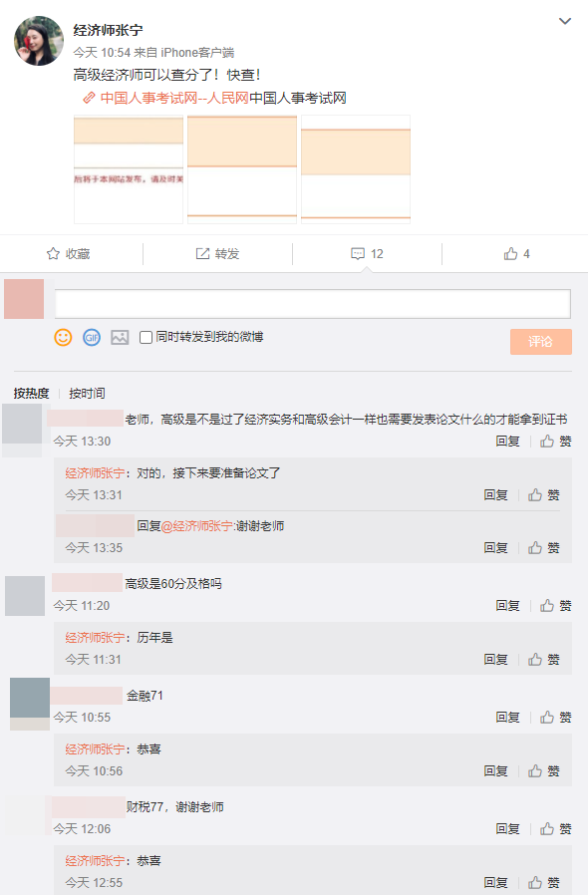This screenshot has height=895, width=588.
Task: Reply to the 今天 10:55 comment
Action: tap(507, 718)
